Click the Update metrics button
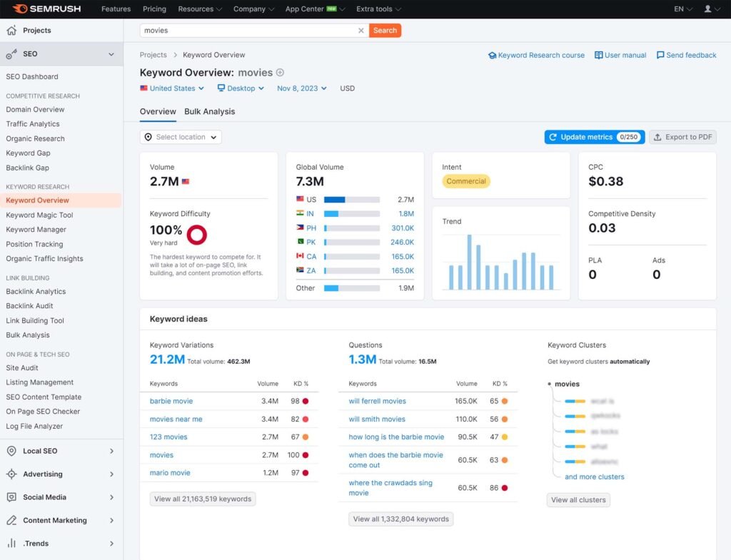This screenshot has height=560, width=731. point(595,137)
